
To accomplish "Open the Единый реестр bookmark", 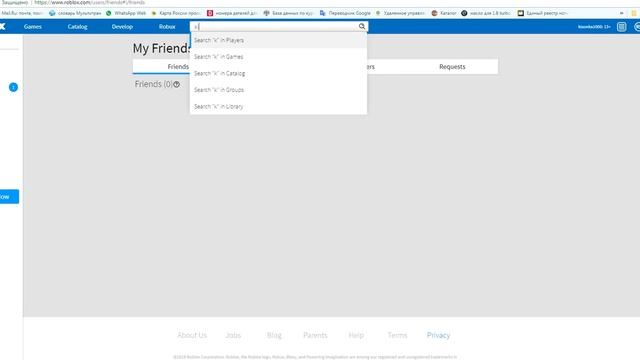I will coord(542,13).
